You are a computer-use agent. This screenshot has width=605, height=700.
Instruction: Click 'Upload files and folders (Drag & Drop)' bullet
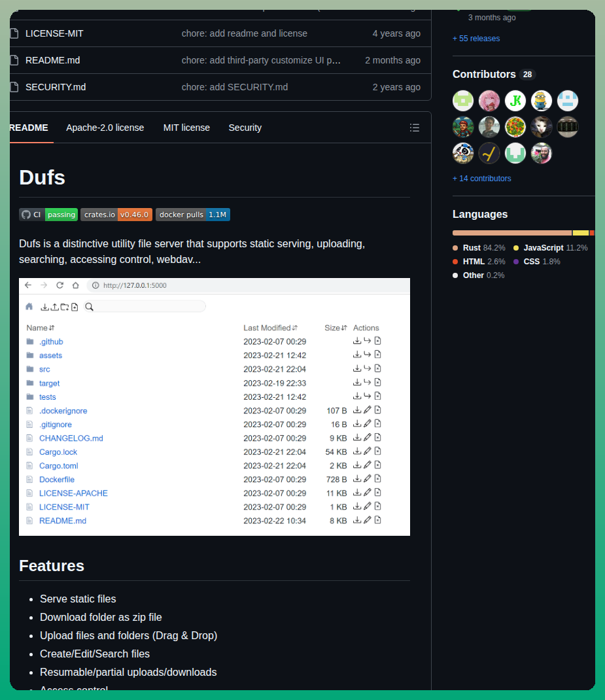[128, 635]
